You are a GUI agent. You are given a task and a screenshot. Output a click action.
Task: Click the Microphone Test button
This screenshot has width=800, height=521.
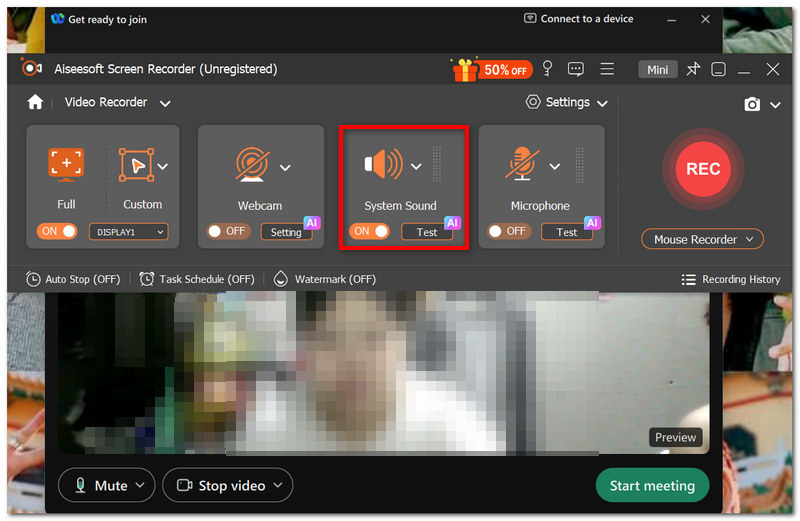566,232
